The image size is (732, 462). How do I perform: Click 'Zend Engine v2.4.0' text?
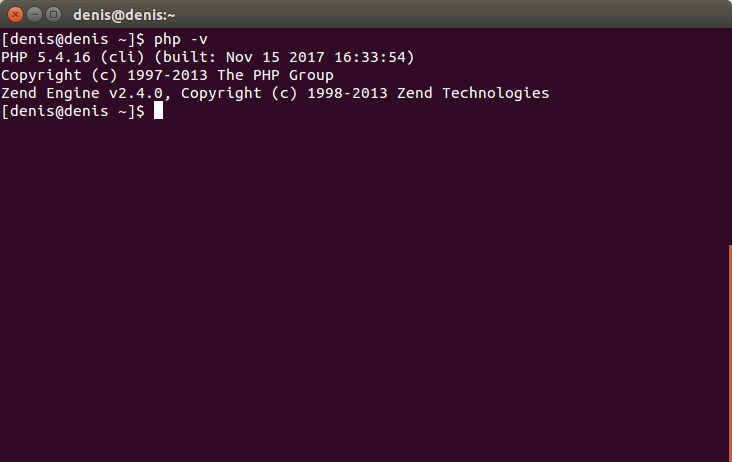click(x=82, y=93)
